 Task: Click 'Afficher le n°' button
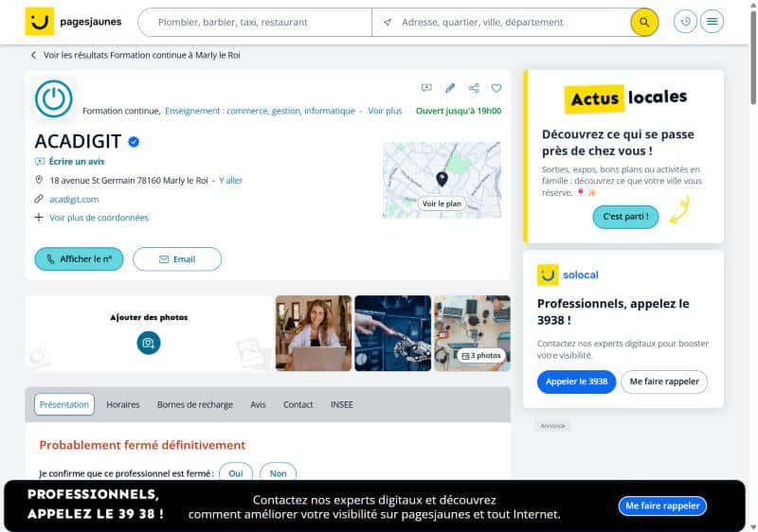pos(79,259)
